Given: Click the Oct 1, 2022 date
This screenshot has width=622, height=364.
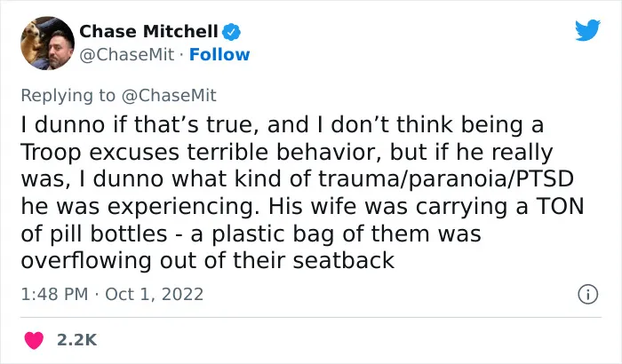Looking at the screenshot, I should pyautogui.click(x=155, y=294).
